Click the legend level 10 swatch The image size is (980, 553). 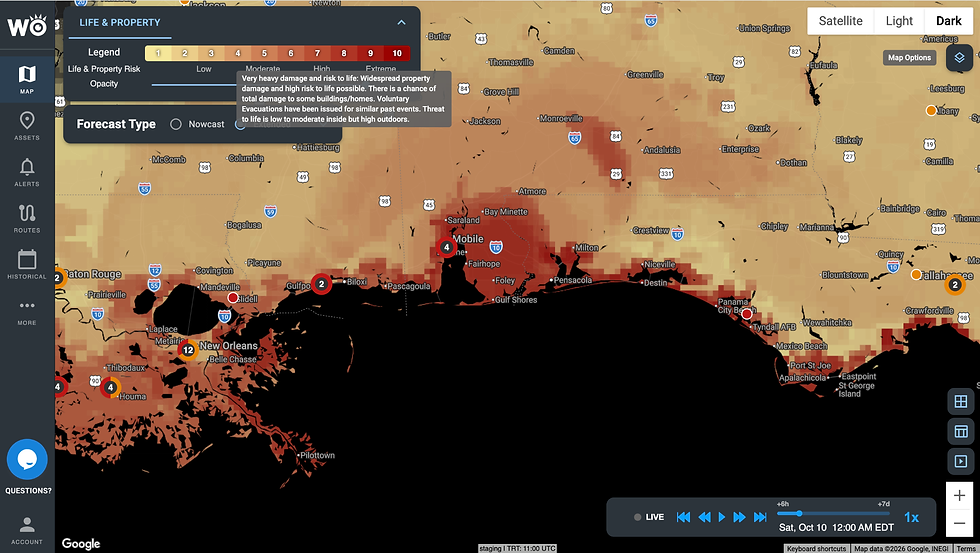pyautogui.click(x=397, y=53)
